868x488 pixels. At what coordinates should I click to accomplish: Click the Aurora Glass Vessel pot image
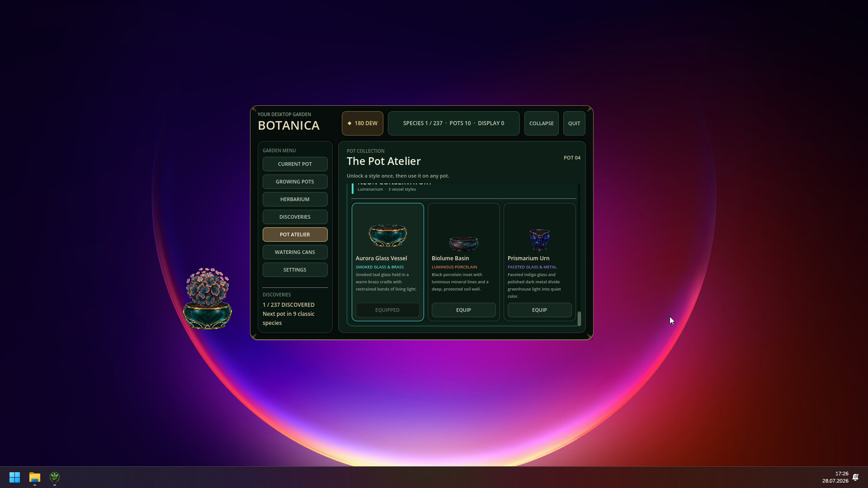(x=387, y=235)
